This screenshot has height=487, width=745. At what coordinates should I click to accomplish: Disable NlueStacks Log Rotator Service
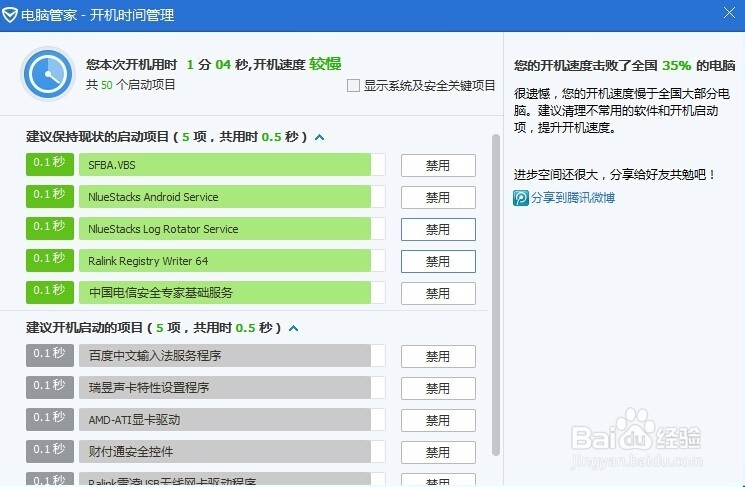click(438, 229)
